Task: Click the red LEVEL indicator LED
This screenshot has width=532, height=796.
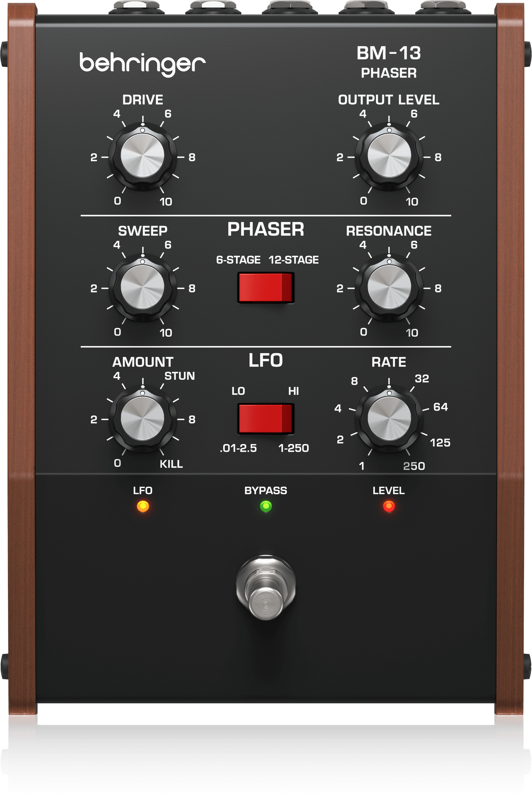Action: [x=389, y=506]
